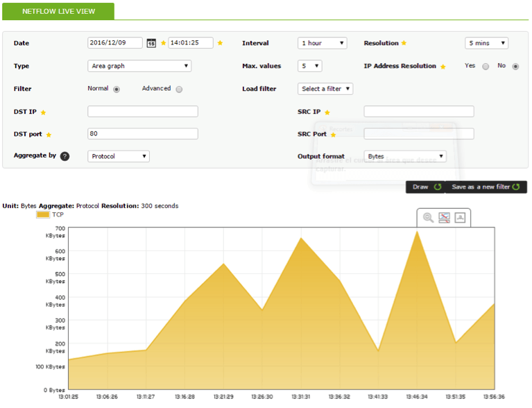Select No for IP Address Resolution
The height and width of the screenshot is (408, 532).
pyautogui.click(x=515, y=67)
